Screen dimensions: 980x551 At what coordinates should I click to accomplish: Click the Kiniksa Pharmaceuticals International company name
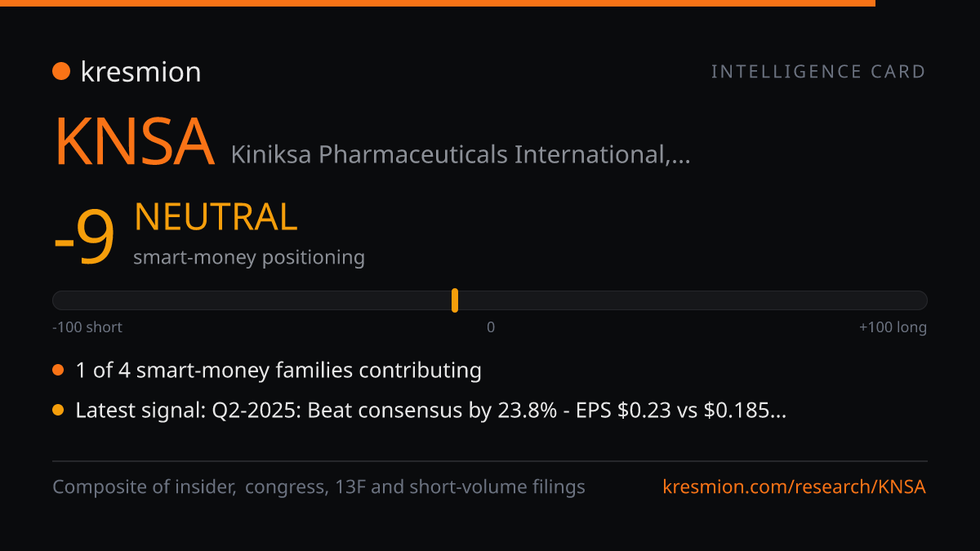tap(461, 153)
